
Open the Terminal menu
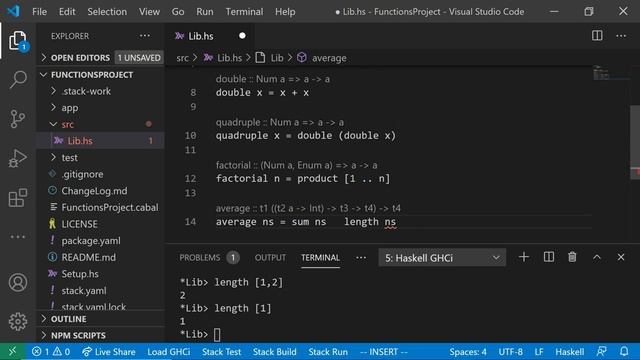(x=244, y=11)
